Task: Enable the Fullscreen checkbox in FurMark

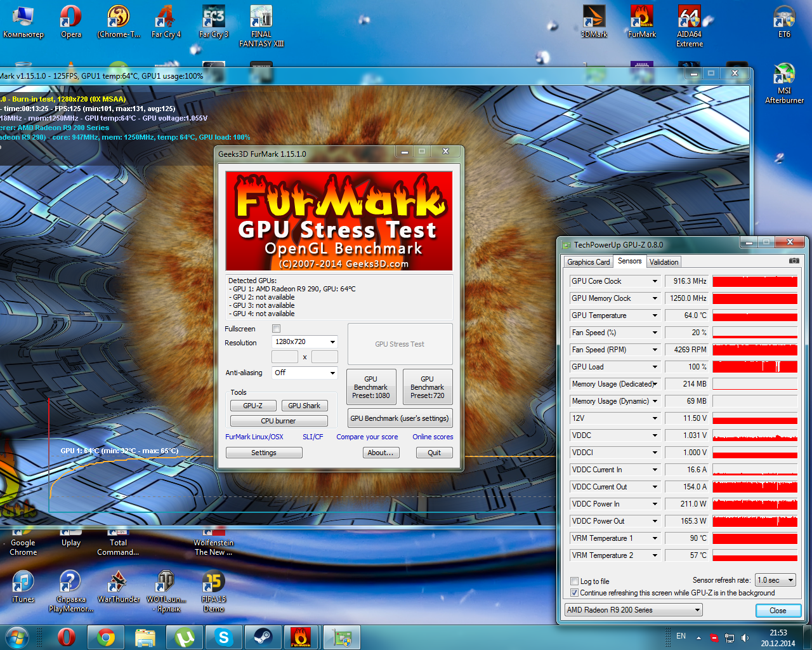Action: click(276, 329)
